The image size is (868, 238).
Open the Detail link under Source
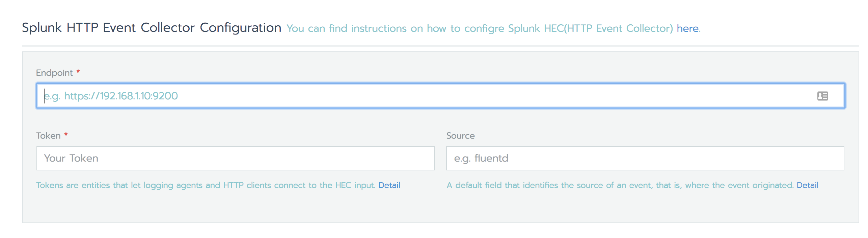click(x=807, y=185)
